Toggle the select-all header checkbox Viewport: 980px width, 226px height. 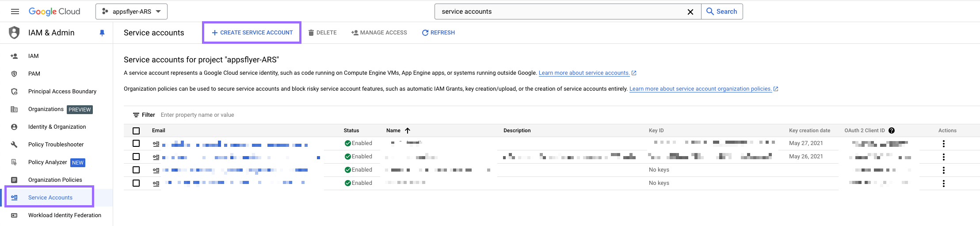coord(136,131)
